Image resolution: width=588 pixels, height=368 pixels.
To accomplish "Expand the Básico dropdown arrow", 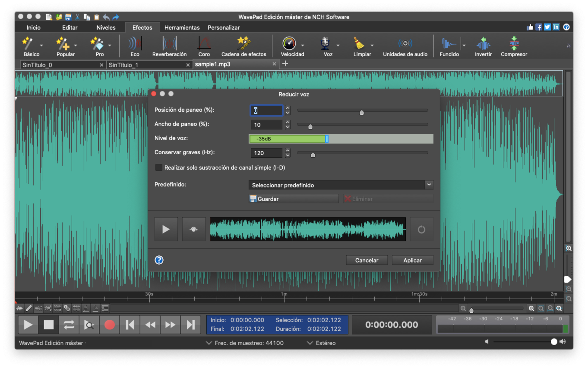I will [x=42, y=46].
